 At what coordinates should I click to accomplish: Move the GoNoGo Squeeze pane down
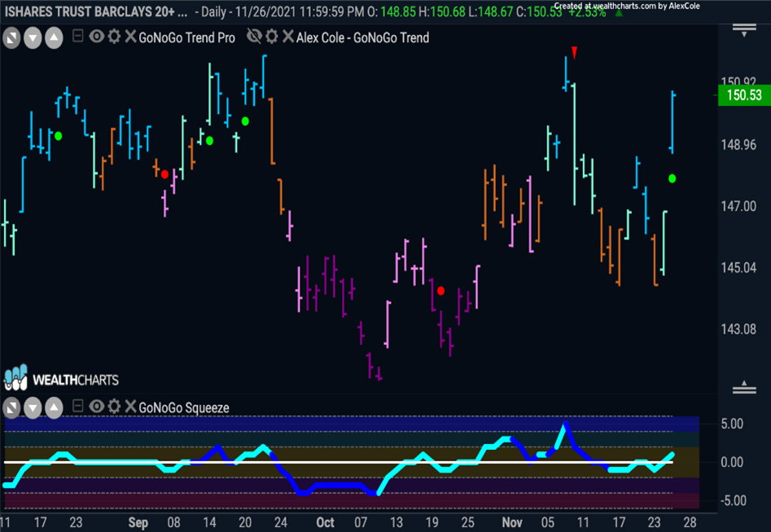point(33,408)
